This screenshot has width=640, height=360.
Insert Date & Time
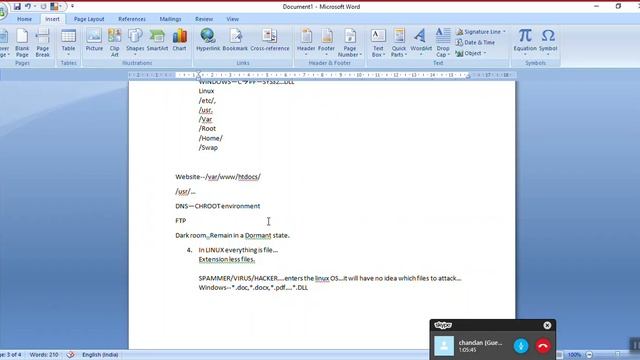click(x=476, y=42)
